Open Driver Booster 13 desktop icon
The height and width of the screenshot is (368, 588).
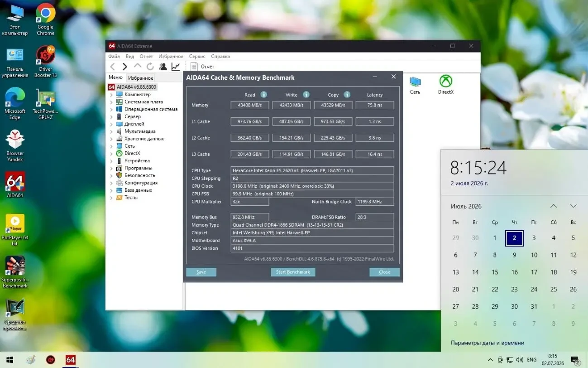point(45,62)
